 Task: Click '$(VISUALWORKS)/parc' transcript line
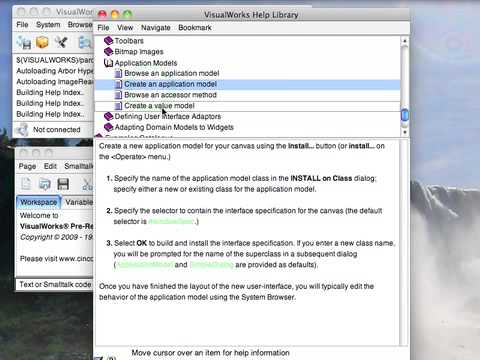[x=55, y=60]
